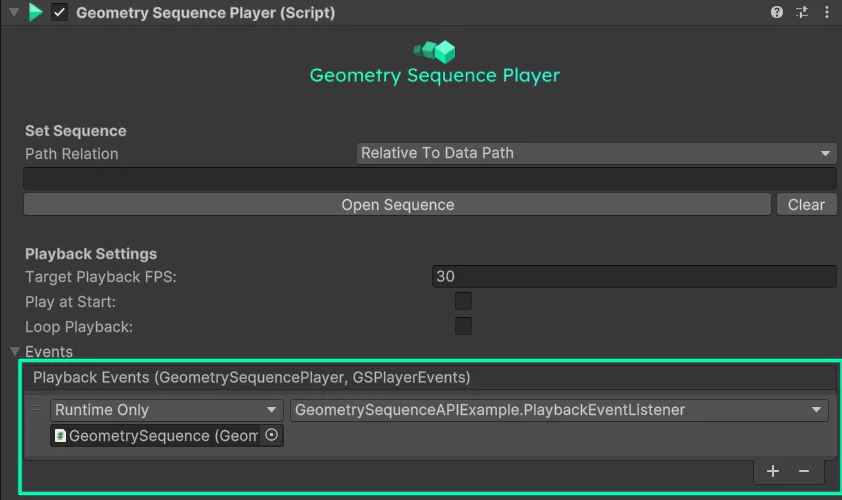Click the Clear button
Viewport: 842px width, 500px height.
coord(806,205)
